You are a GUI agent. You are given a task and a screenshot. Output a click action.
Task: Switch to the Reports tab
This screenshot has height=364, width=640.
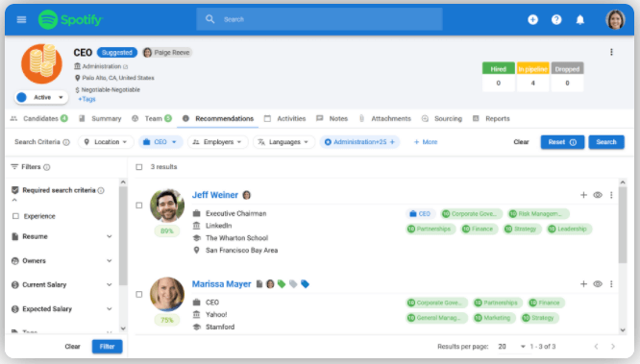coord(491,119)
